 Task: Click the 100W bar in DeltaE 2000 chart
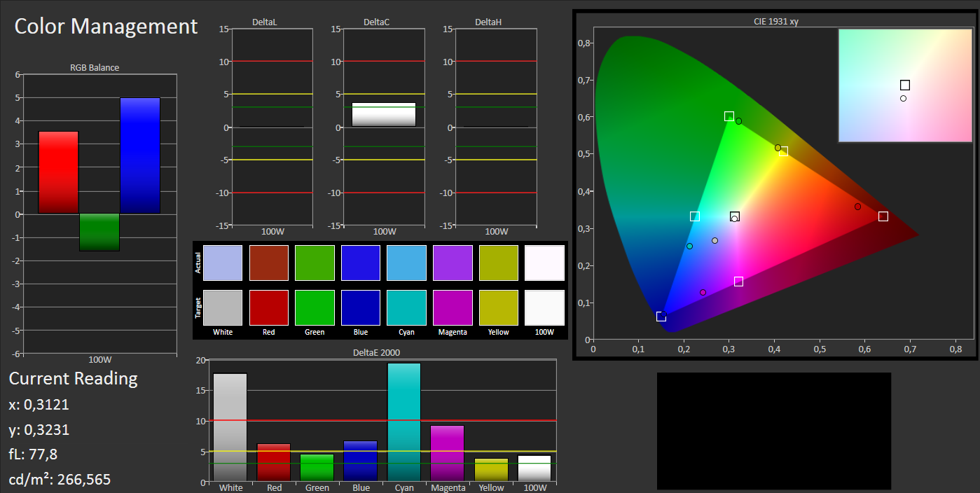point(534,468)
